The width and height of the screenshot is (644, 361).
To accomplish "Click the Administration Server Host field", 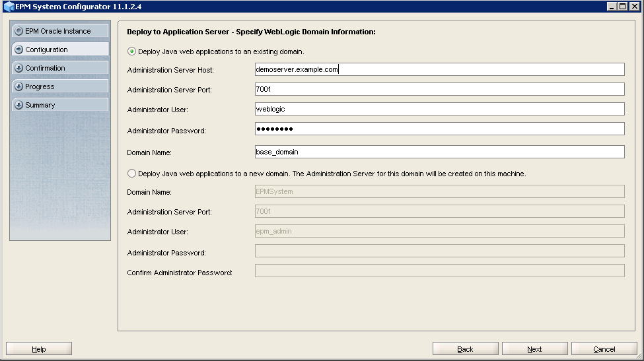I will [x=439, y=69].
